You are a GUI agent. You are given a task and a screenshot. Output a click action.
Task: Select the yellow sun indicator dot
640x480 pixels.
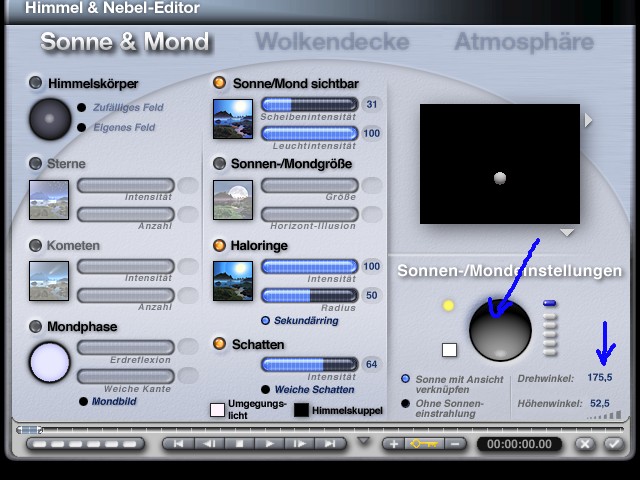point(448,305)
